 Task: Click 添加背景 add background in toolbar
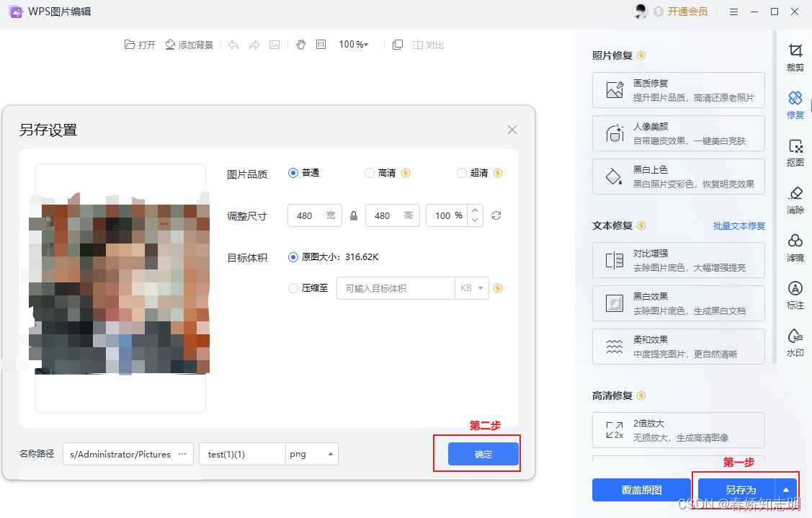pos(189,45)
